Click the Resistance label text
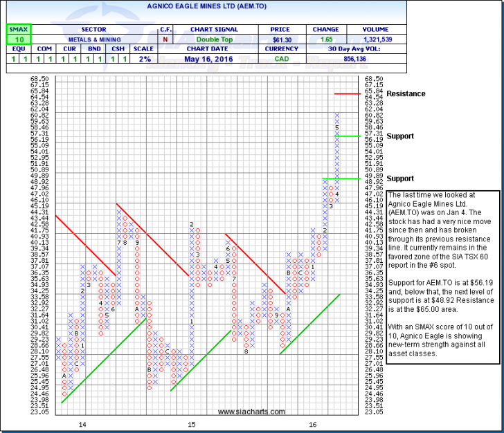This screenshot has width=504, height=433. click(x=406, y=93)
